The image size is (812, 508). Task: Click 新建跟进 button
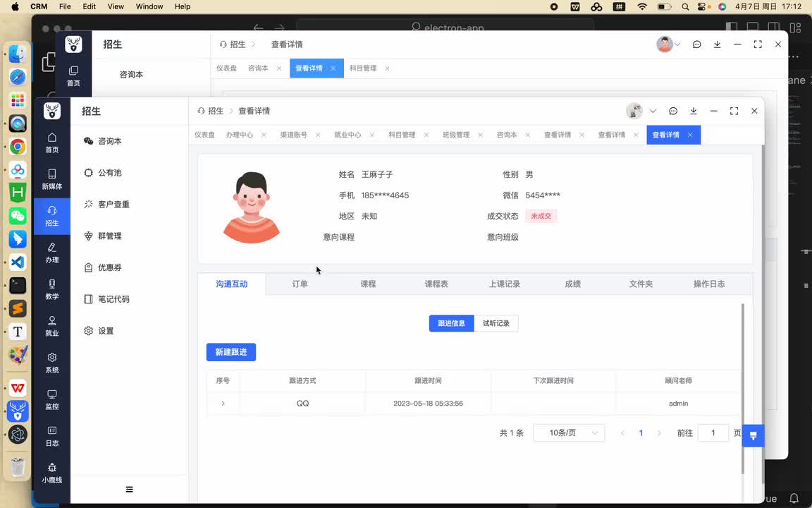(x=231, y=352)
